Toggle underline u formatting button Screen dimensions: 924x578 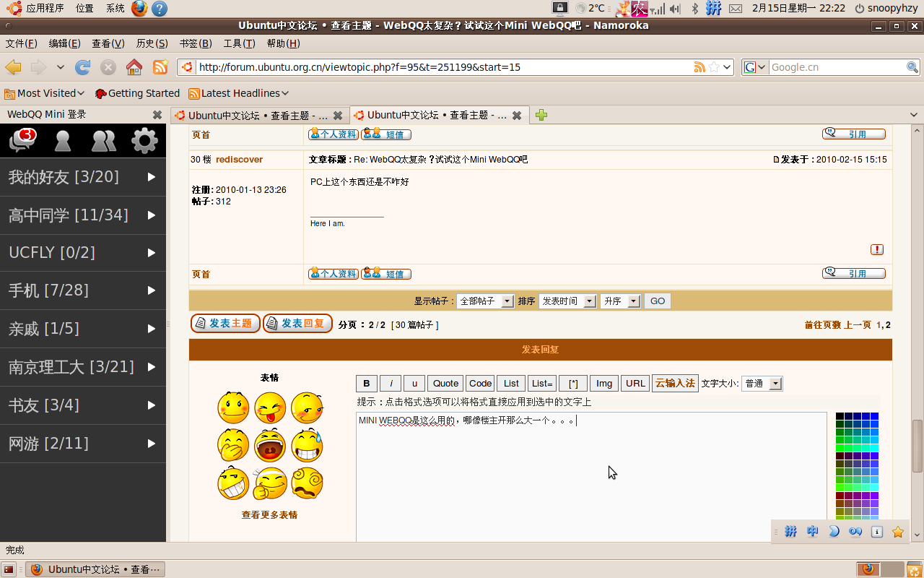414,383
